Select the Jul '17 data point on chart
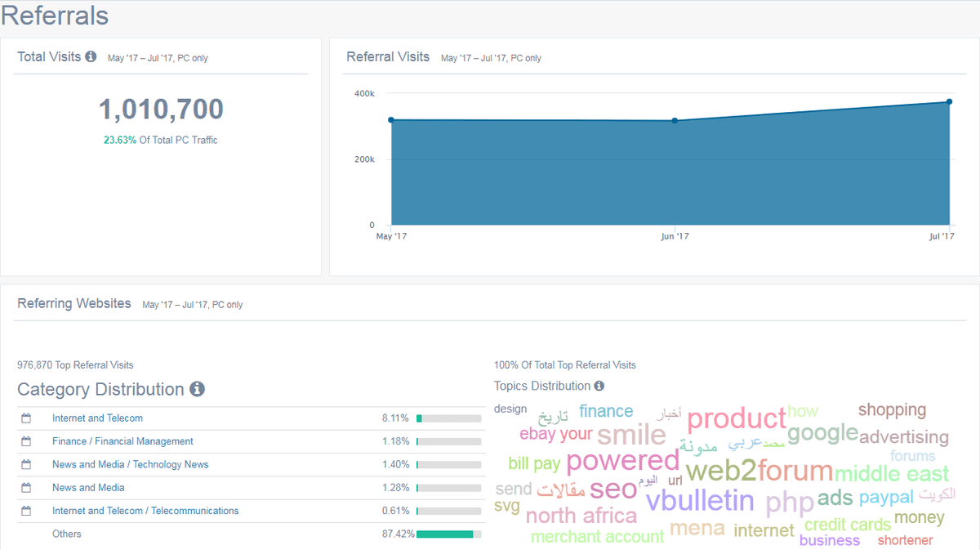Screen dimensions: 980x550 pyautogui.click(x=949, y=102)
